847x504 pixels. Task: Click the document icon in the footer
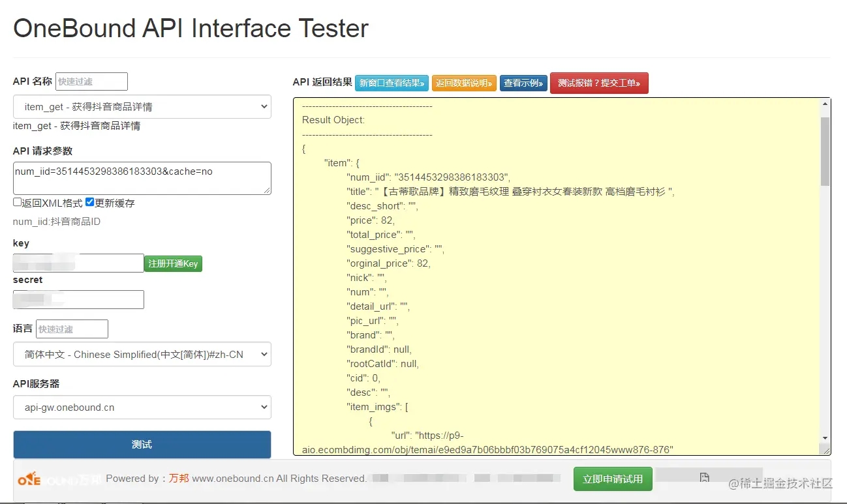(x=704, y=478)
